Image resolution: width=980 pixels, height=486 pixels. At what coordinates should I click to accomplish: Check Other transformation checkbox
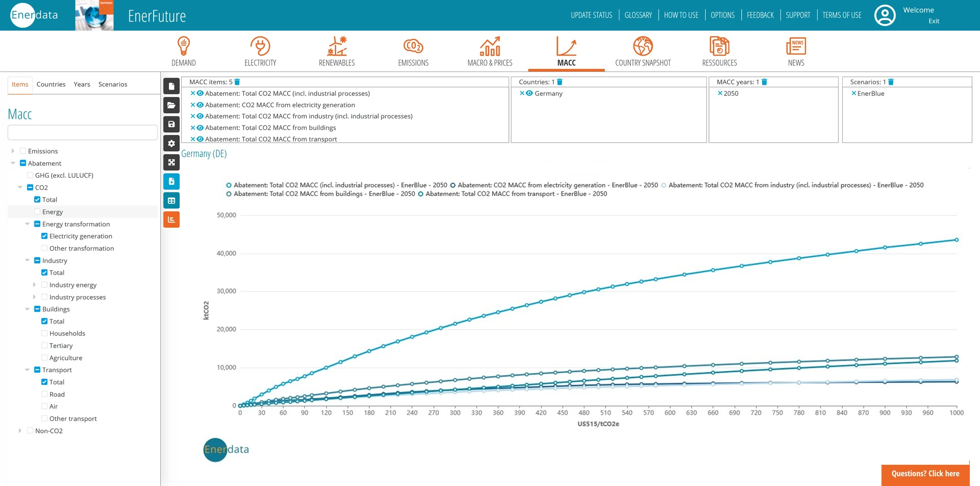[x=44, y=248]
